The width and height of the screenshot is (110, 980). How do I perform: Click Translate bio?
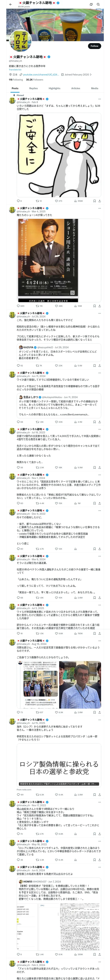point(15,70)
